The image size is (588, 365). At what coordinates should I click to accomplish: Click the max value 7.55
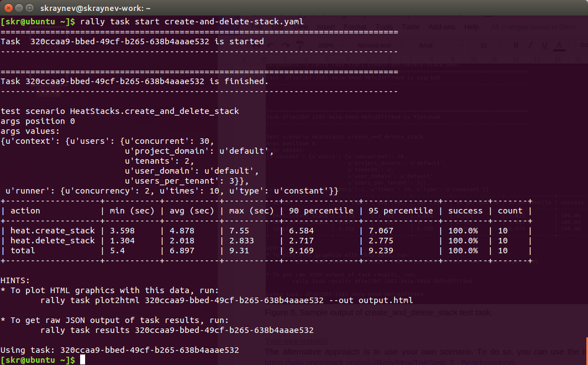(239, 231)
